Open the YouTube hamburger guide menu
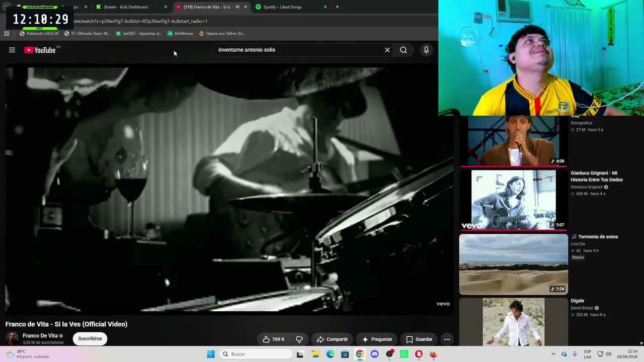The image size is (644, 362). 12,50
